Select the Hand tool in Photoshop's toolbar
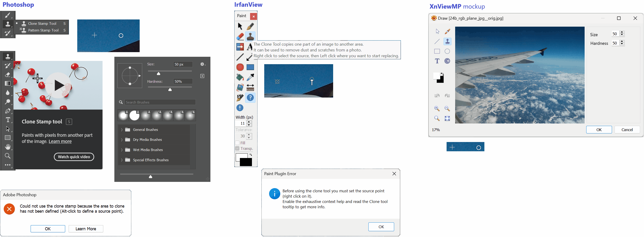Image resolution: width=644 pixels, height=237 pixels. 8,147
